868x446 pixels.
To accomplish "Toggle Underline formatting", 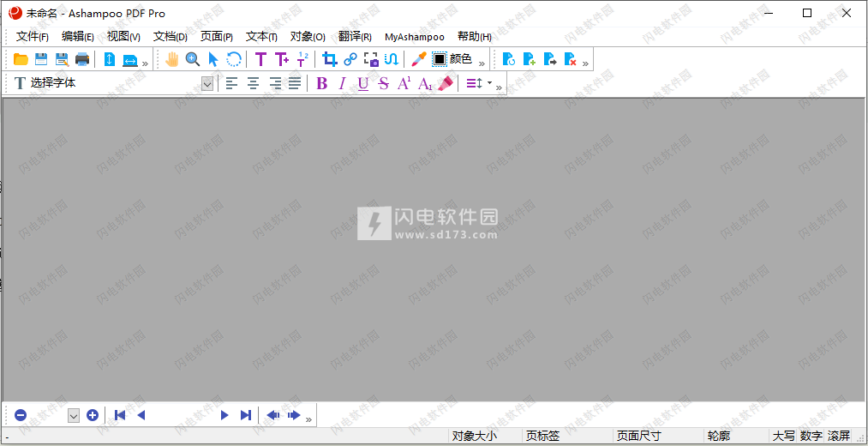I will [x=362, y=84].
